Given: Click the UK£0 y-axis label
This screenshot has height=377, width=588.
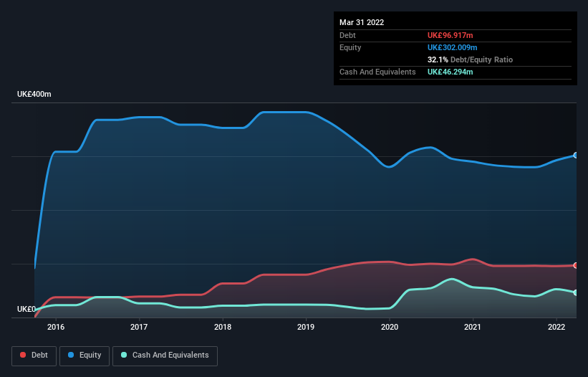Looking at the screenshot, I should [26, 309].
